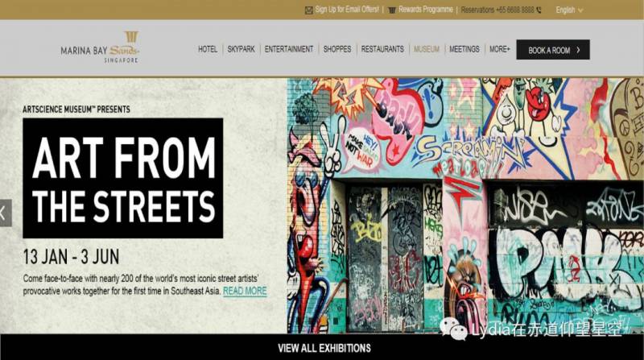The height and width of the screenshot is (360, 644).
Task: Click the BOOK A ROOM button
Action: point(553,50)
